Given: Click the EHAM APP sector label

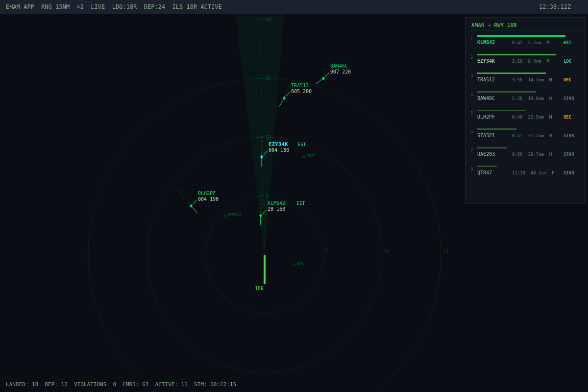Looking at the screenshot, I should pos(20,7).
